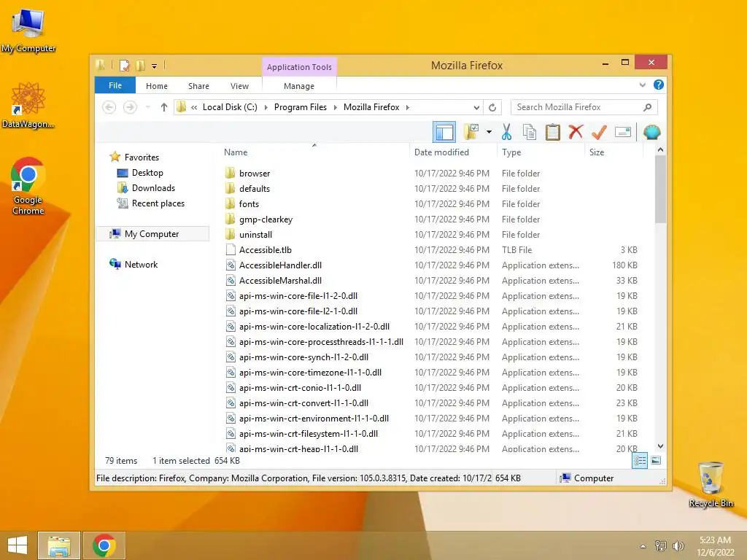Screen dimensions: 747x560
Task: Click the blue shell toolbar icon
Action: [x=651, y=132]
